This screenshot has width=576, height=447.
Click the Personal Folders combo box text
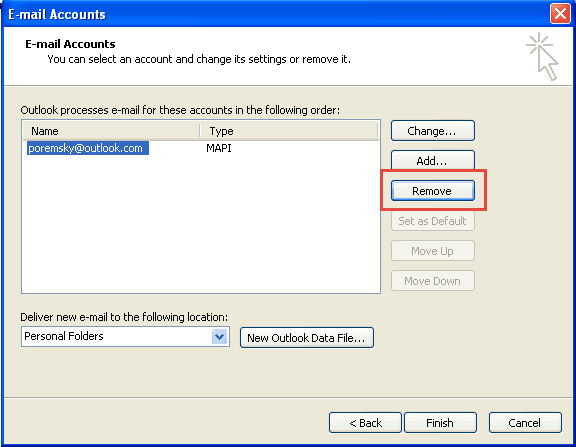(x=64, y=336)
